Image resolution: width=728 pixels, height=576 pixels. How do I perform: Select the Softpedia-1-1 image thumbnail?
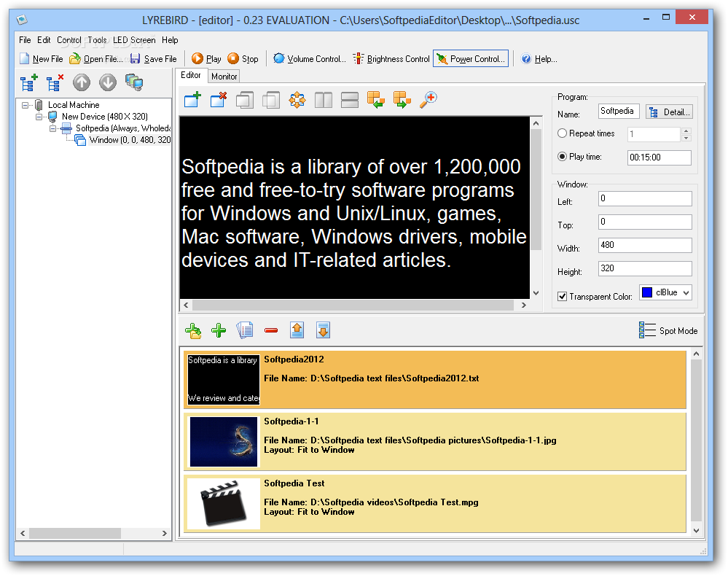tap(223, 442)
